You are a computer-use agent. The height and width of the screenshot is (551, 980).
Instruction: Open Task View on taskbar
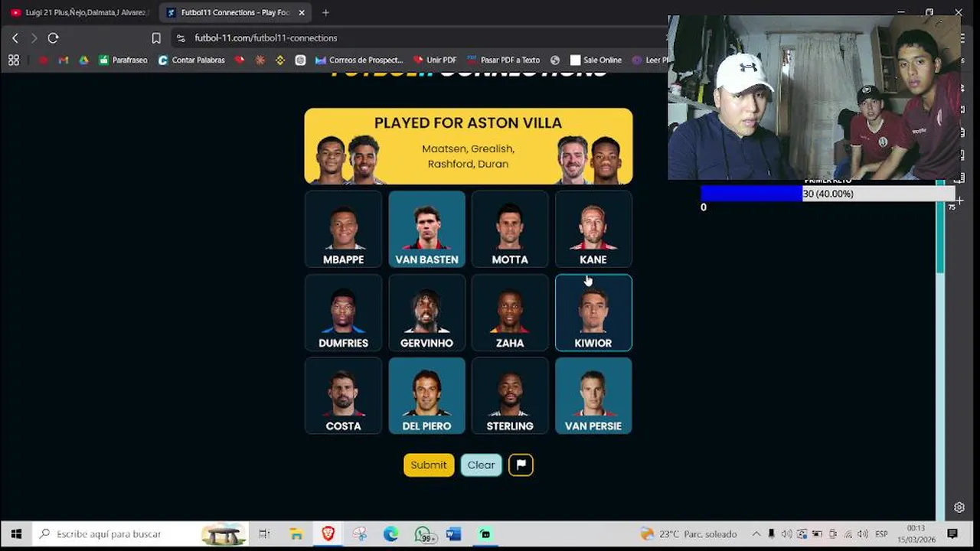[264, 534]
